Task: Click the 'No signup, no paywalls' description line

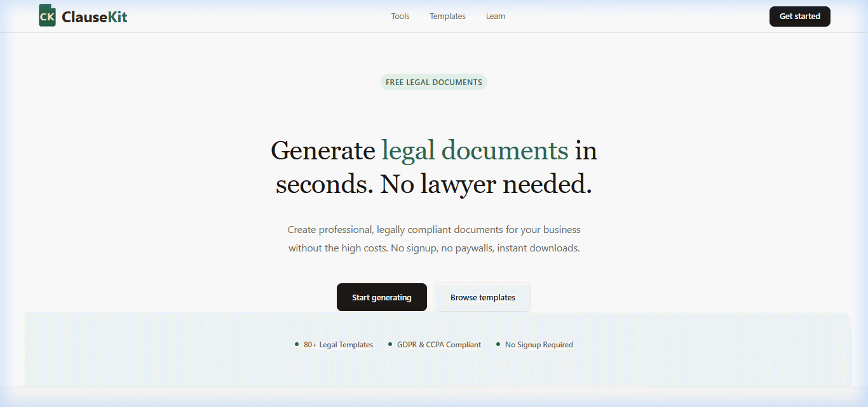Action: 434,248
